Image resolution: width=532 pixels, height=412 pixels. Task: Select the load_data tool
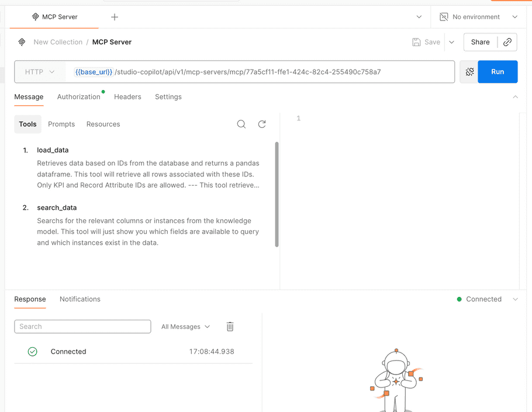point(53,150)
